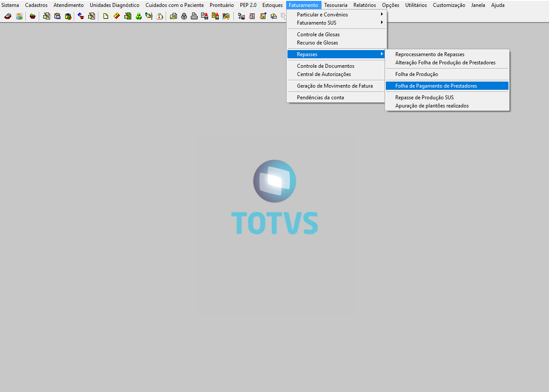549x392 pixels.
Task: Open the Opções menu
Action: pos(391,5)
